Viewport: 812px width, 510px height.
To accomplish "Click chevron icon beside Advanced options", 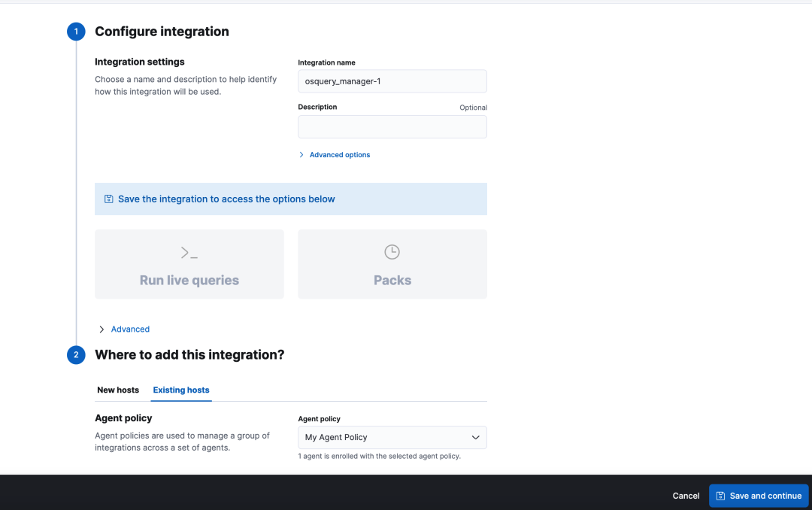I will (x=301, y=155).
